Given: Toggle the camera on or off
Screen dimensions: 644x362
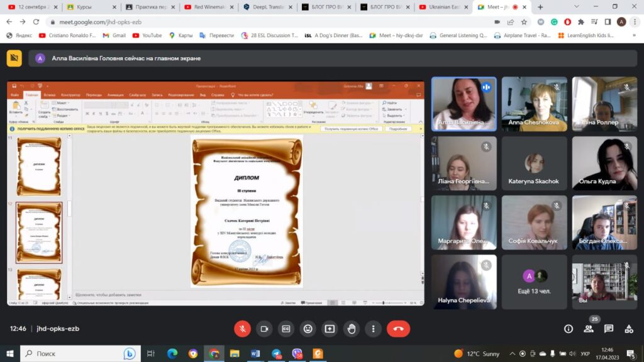Looking at the screenshot, I should pyautogui.click(x=264, y=329).
